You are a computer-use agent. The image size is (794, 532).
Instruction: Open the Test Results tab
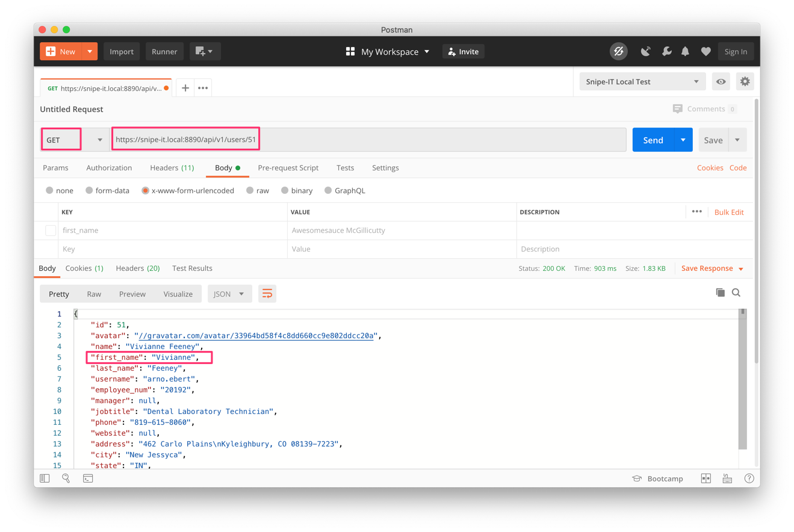192,268
